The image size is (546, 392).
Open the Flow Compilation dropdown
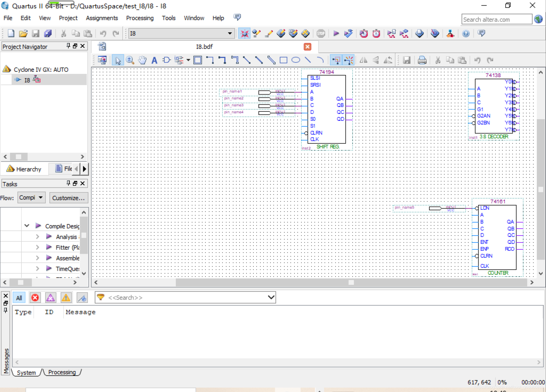(x=31, y=198)
